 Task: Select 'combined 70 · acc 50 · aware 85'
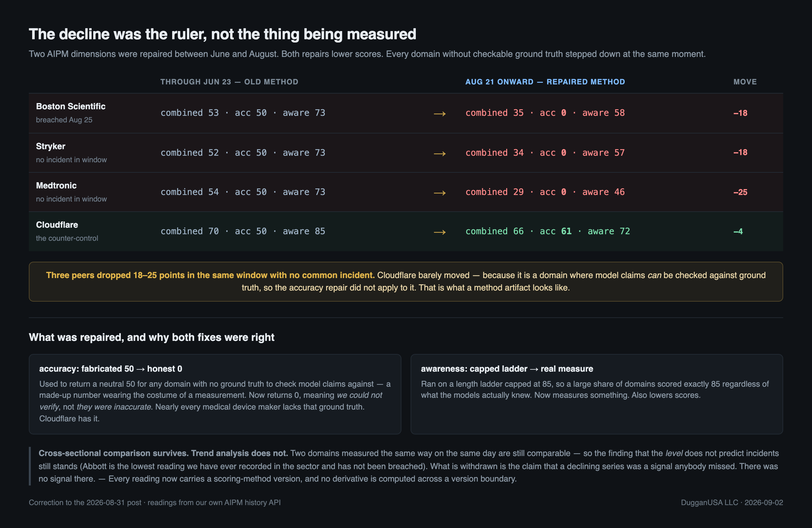243,231
